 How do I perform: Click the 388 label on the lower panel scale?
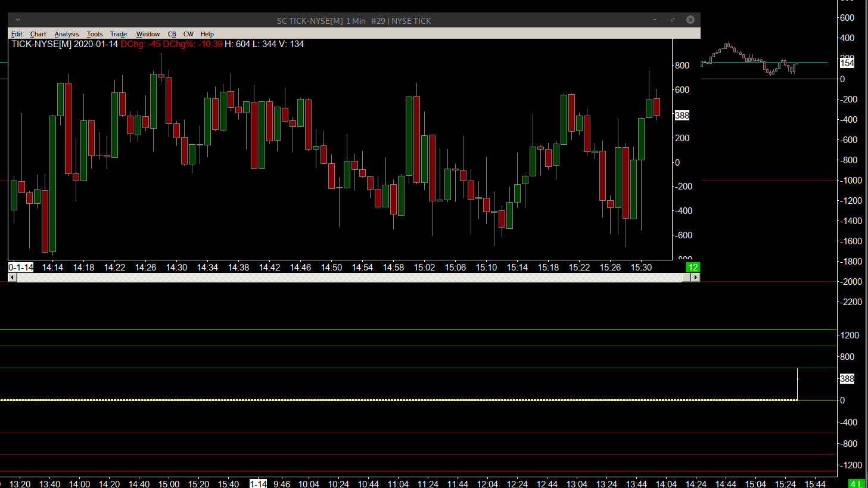(x=847, y=379)
